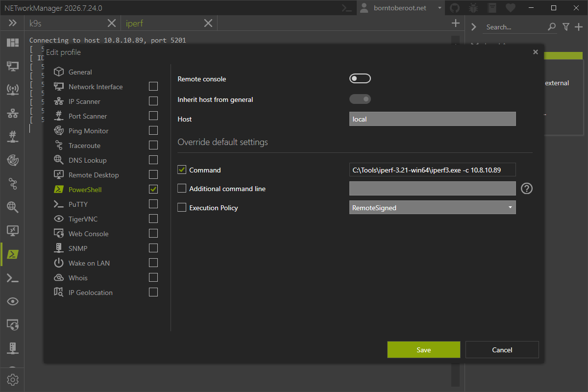588x392 pixels.
Task: Open WiFi icon in main sidebar
Action: [12, 89]
